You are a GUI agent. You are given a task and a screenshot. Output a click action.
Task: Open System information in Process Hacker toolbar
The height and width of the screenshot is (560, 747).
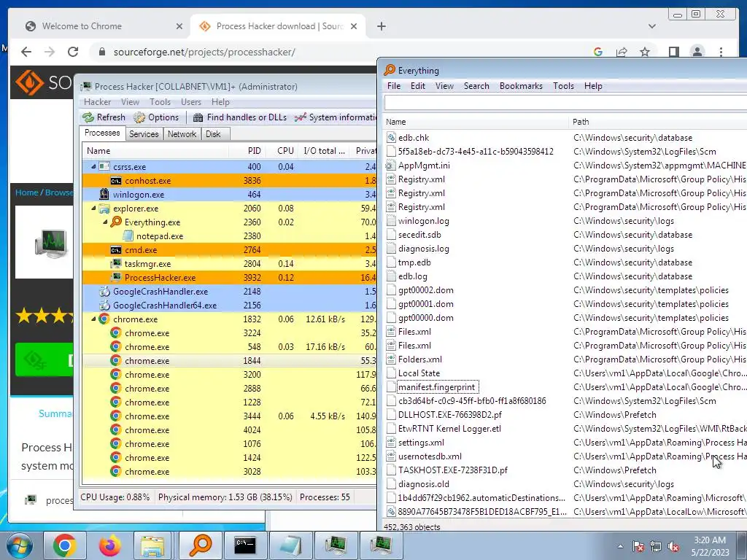(336, 117)
